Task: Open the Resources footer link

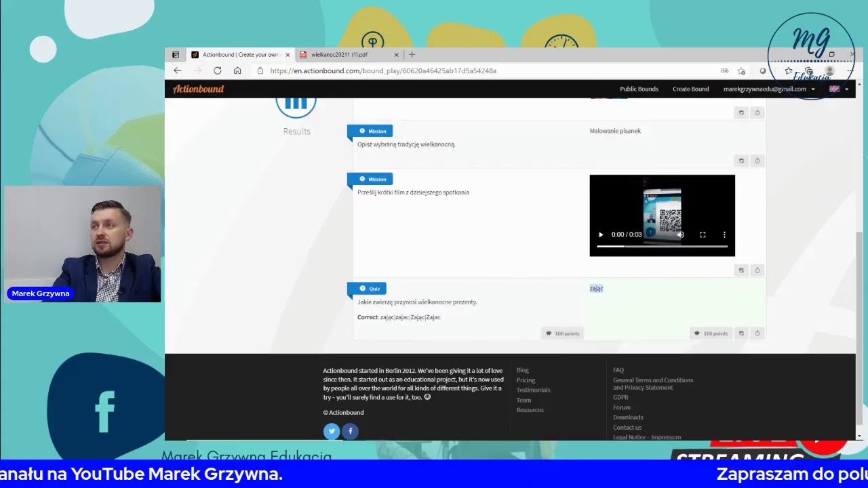Action: (x=530, y=410)
